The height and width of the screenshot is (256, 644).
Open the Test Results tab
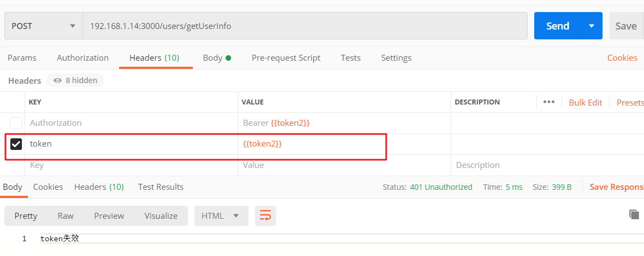pos(161,187)
